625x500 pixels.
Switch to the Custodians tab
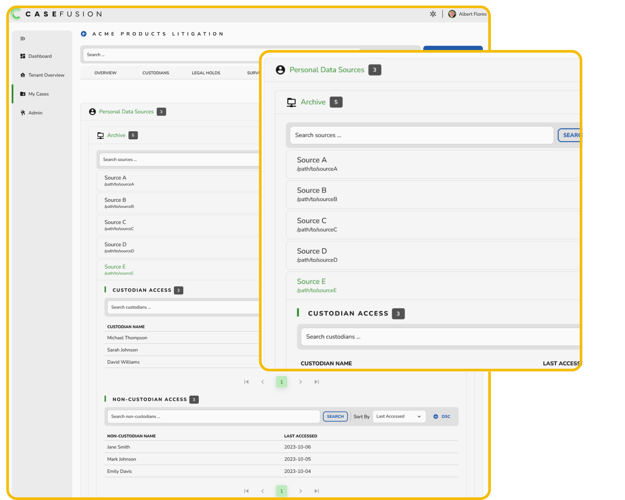pyautogui.click(x=156, y=73)
